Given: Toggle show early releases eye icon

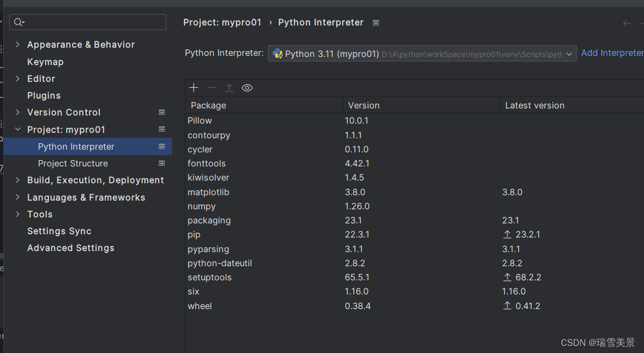Looking at the screenshot, I should point(247,87).
